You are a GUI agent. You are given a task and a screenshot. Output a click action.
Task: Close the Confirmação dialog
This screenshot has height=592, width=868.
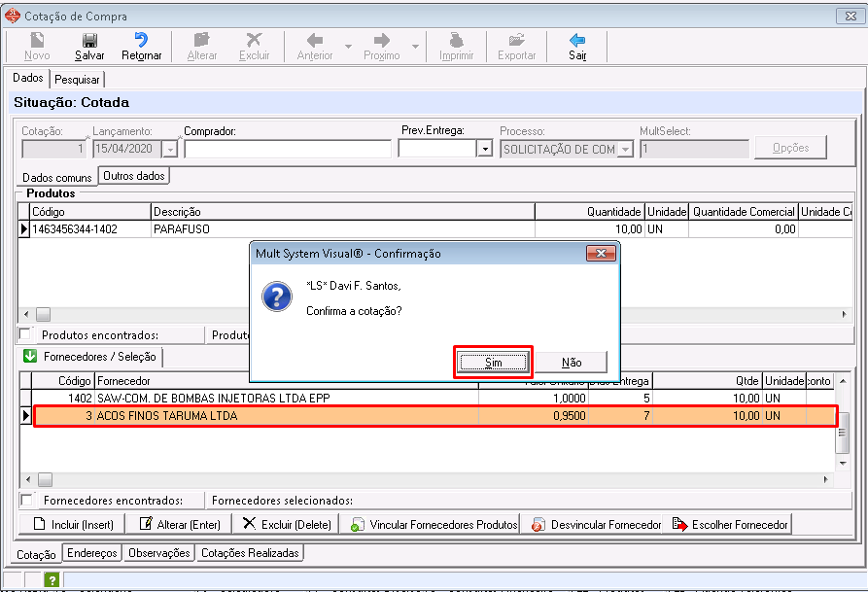(601, 254)
